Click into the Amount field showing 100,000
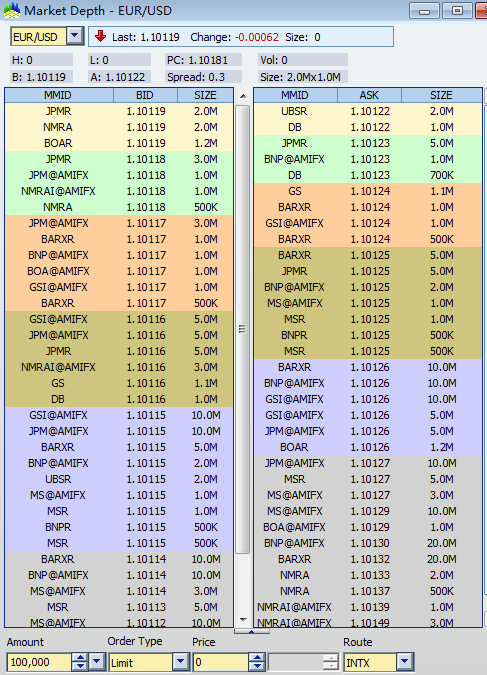Image resolution: width=487 pixels, height=675 pixels. coord(39,662)
